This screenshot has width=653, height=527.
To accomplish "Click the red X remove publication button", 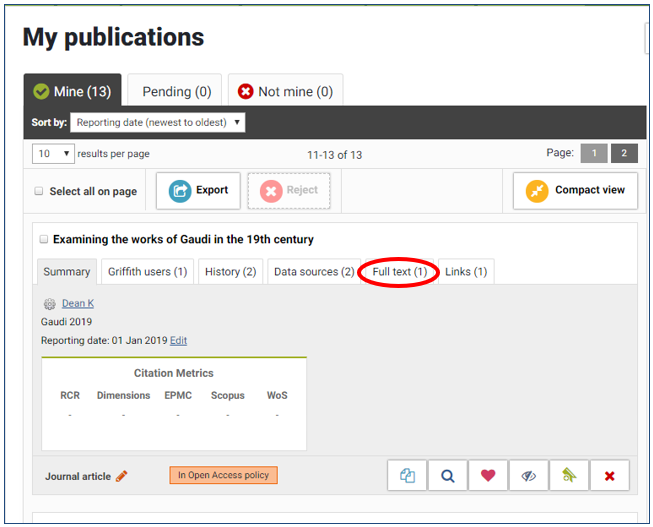I will 609,476.
